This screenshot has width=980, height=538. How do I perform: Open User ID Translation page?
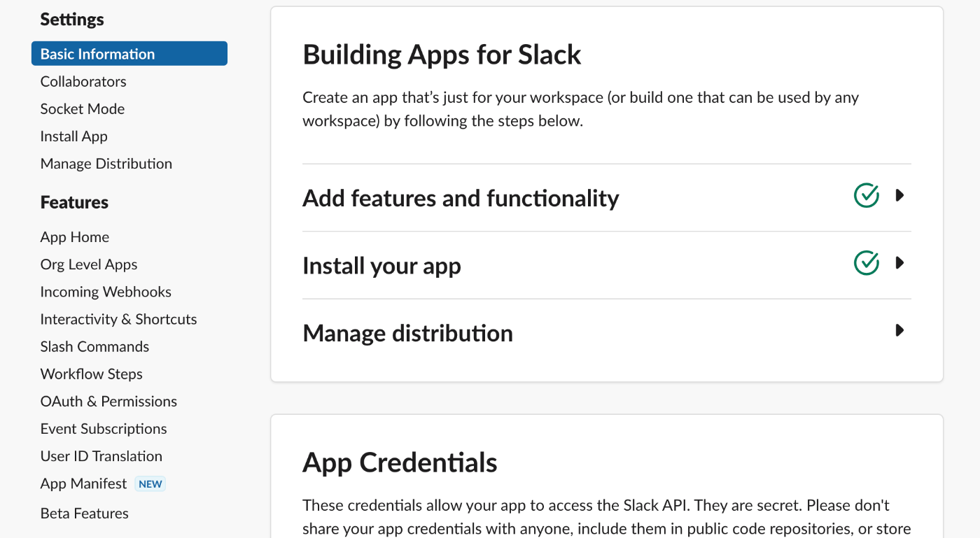click(101, 456)
